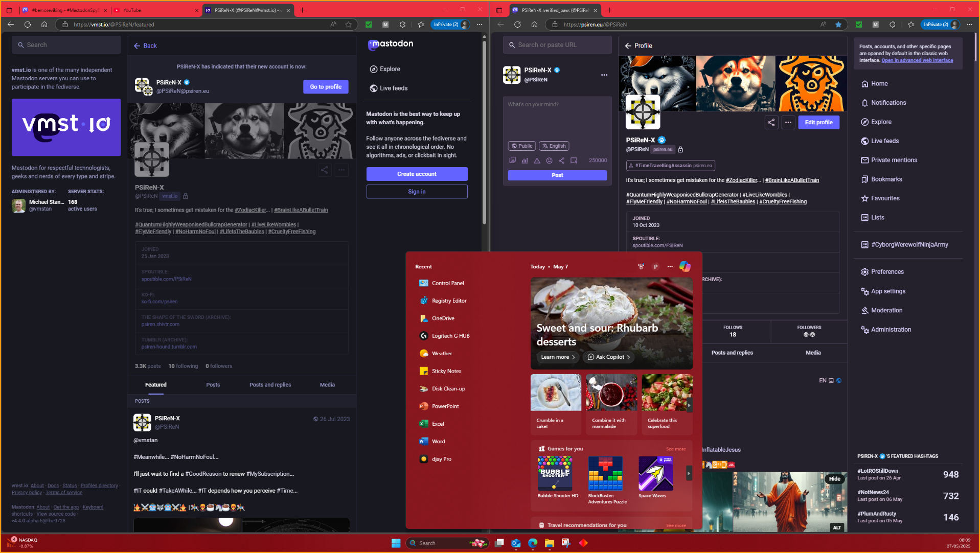This screenshot has width=980, height=553.
Task: Click Ask Copilot on the Rhubarb desserts card
Action: [608, 357]
